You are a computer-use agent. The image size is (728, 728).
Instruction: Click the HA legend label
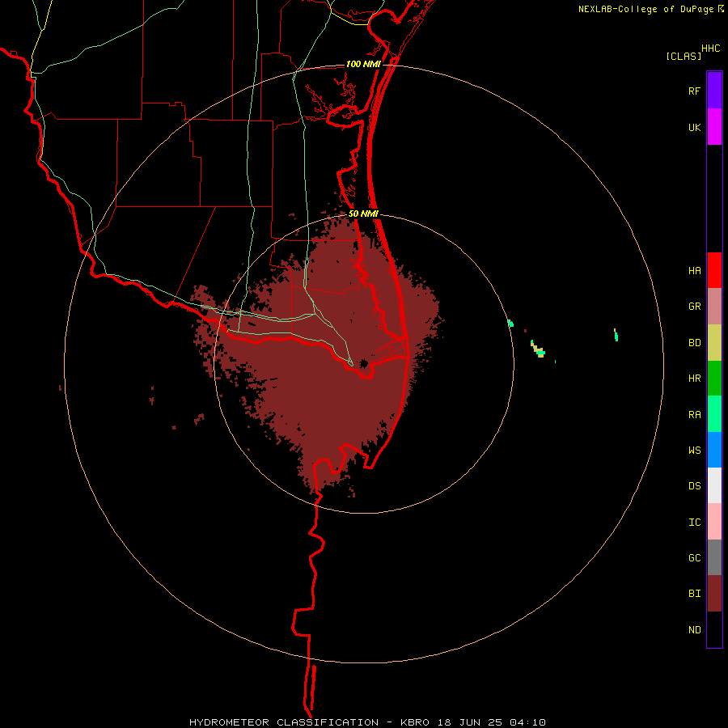click(694, 271)
